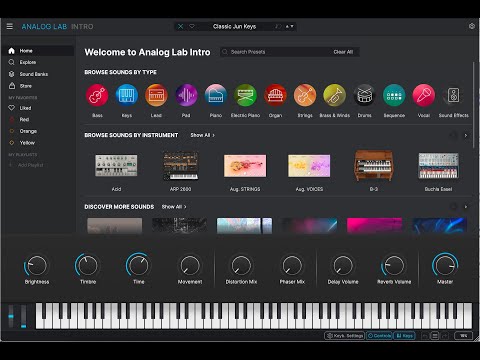The height and width of the screenshot is (360, 480).
Task: Click the X icon beside preset name
Action: pos(180,26)
